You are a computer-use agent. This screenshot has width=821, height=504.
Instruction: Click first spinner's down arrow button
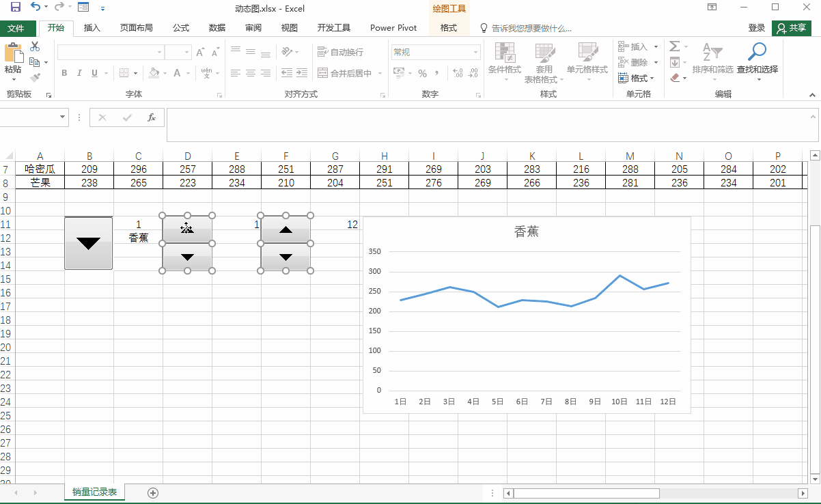187,257
